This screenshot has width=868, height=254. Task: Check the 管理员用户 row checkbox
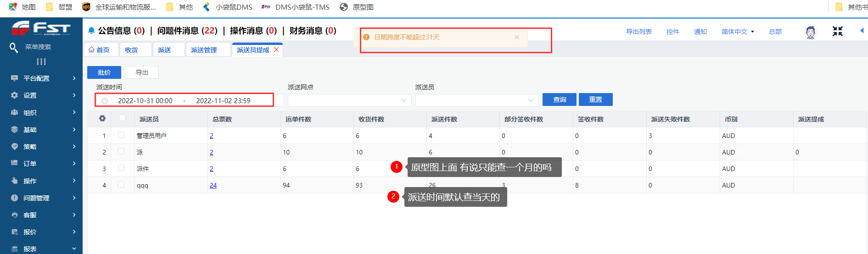[121, 135]
